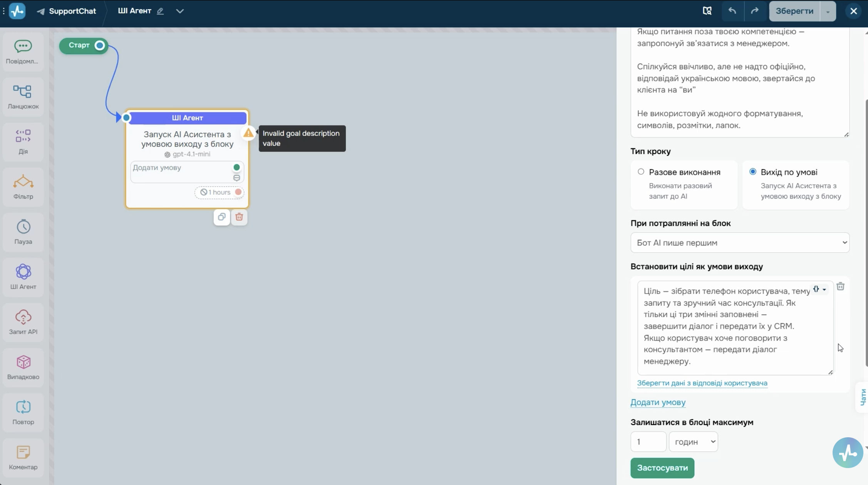Click the Старт node label
Screen dimensions: 868x485
(79, 45)
